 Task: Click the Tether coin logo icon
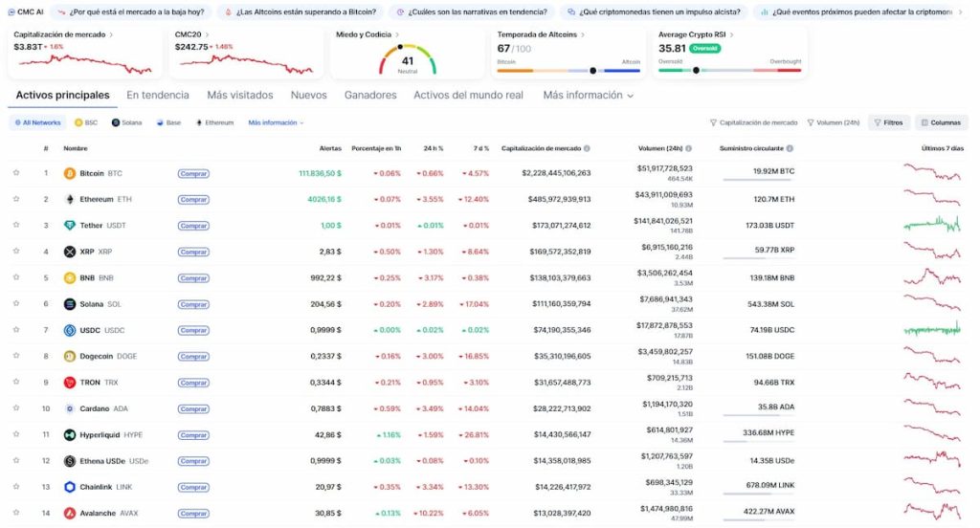pyautogui.click(x=69, y=226)
